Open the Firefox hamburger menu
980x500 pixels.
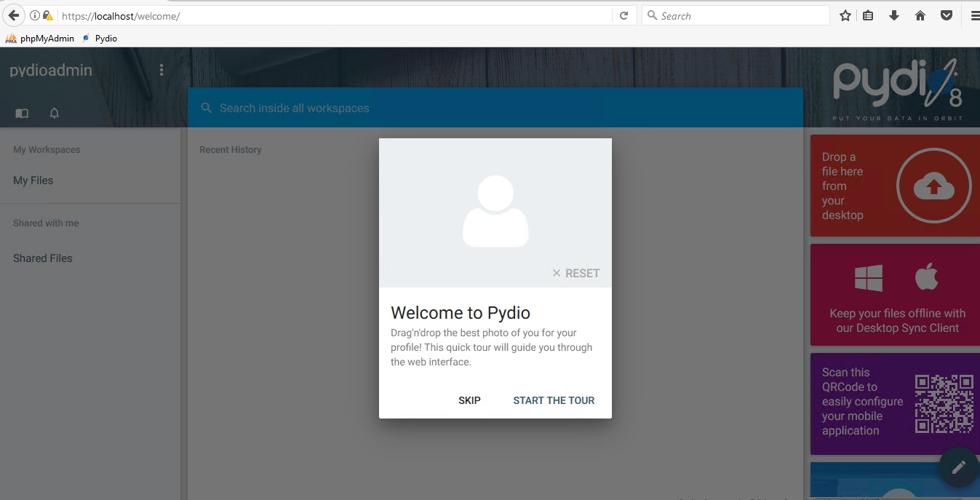pos(975,15)
